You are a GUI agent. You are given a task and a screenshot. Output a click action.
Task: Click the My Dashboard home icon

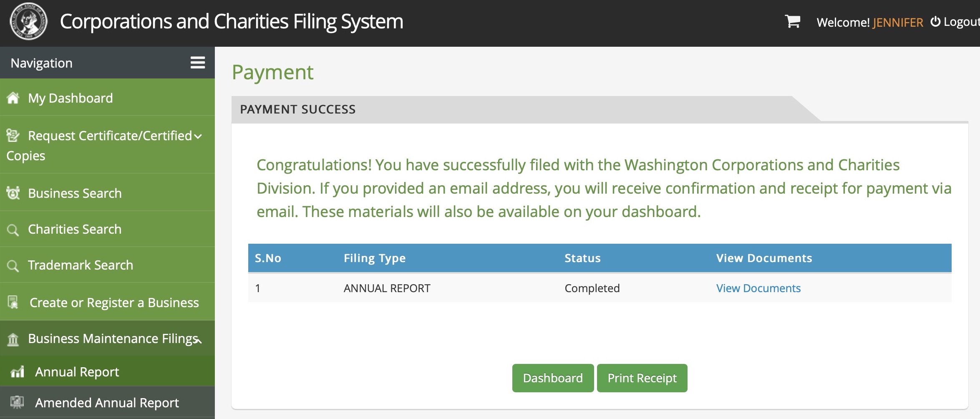[x=13, y=98]
